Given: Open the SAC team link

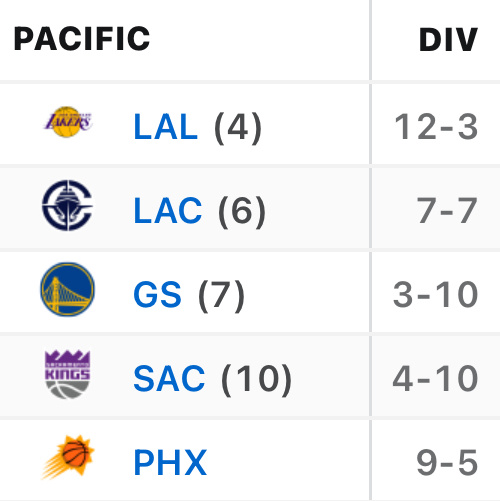Looking at the screenshot, I should tap(169, 378).
